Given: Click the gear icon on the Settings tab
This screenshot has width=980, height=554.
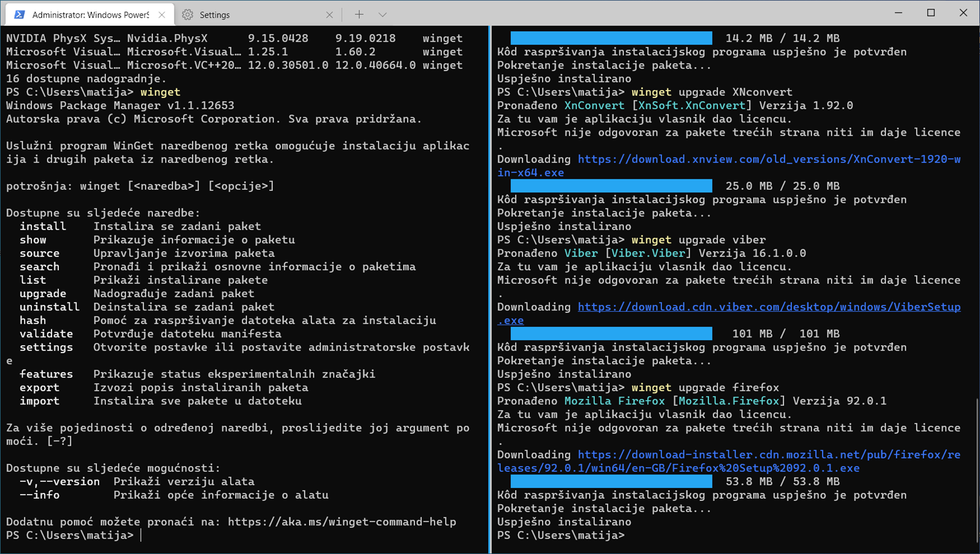Looking at the screenshot, I should click(188, 15).
